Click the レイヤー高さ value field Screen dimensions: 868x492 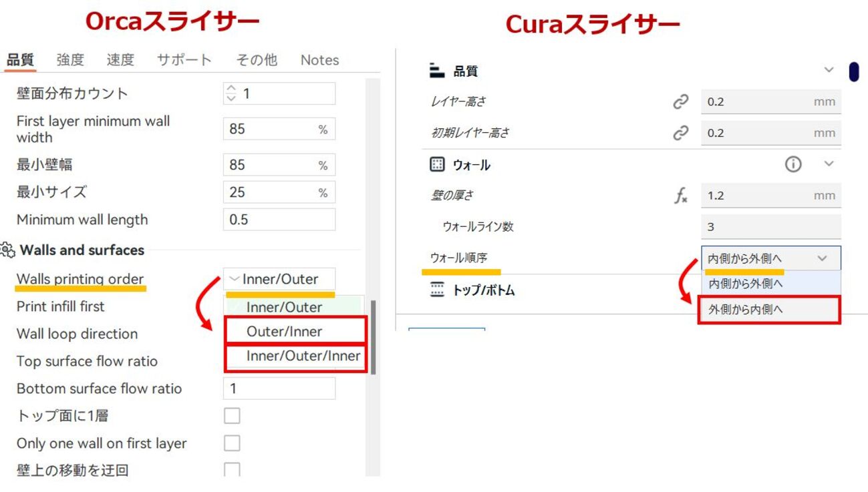coord(771,102)
